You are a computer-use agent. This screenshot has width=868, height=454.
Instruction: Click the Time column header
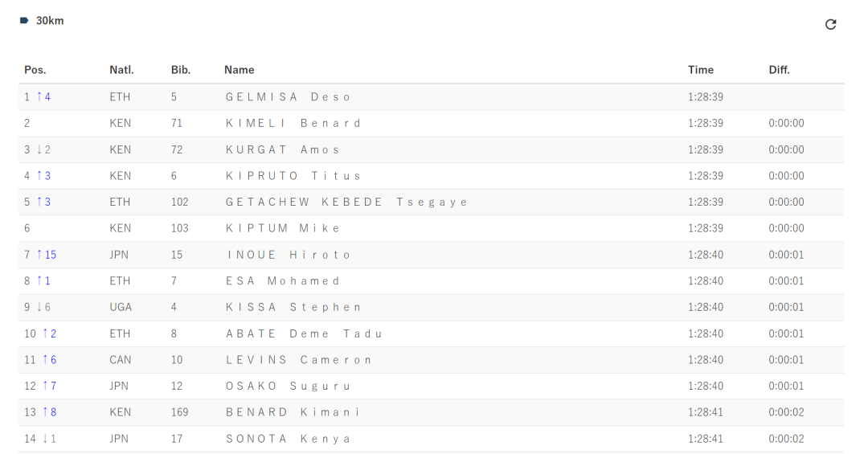click(701, 70)
